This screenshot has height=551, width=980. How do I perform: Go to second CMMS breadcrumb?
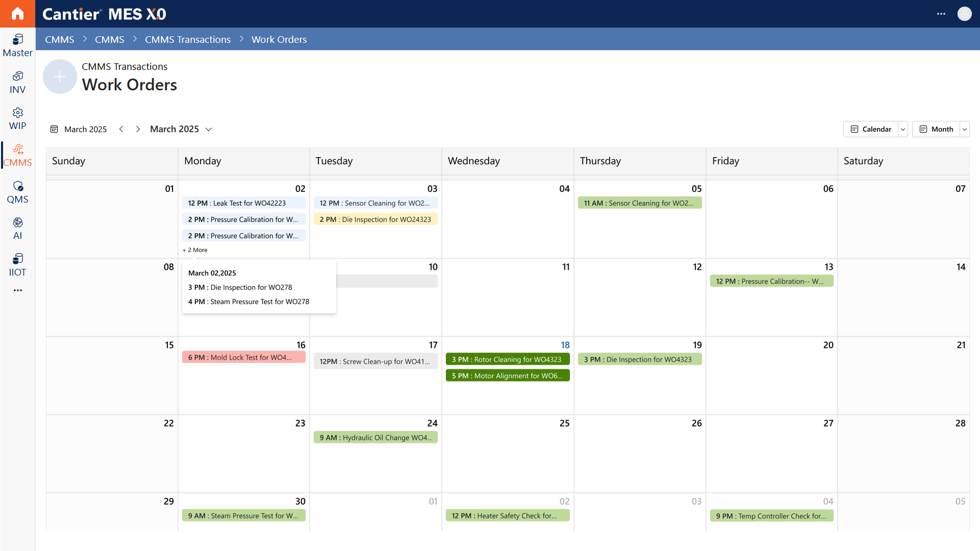[110, 39]
